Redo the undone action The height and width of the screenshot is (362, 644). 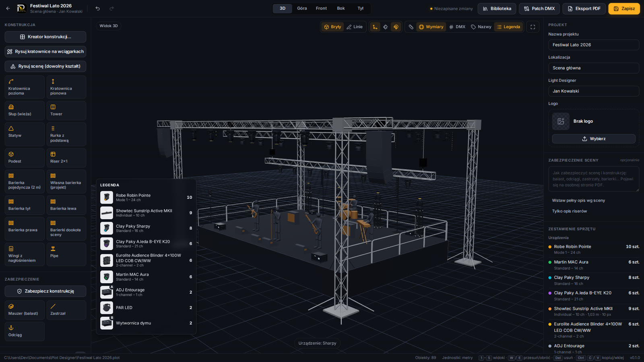pyautogui.click(x=111, y=8)
